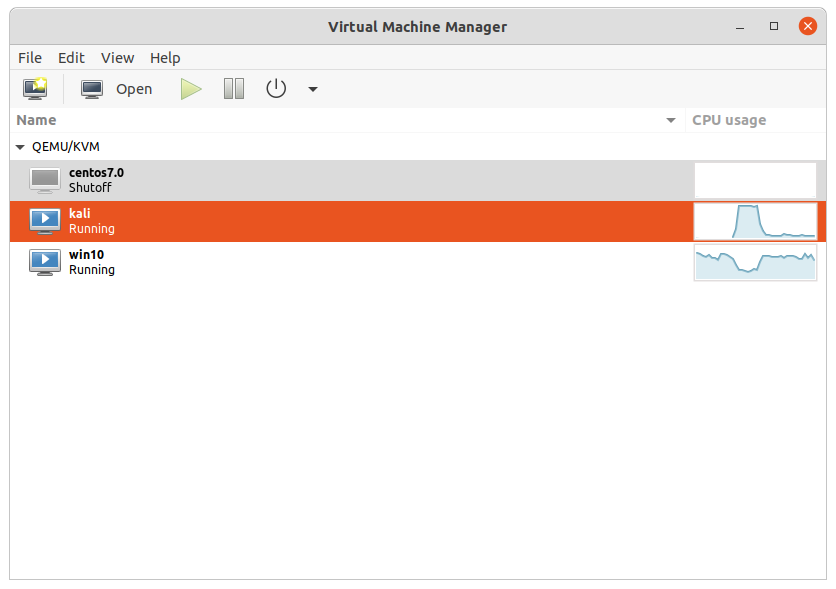Click the Shut Down power icon

click(276, 89)
